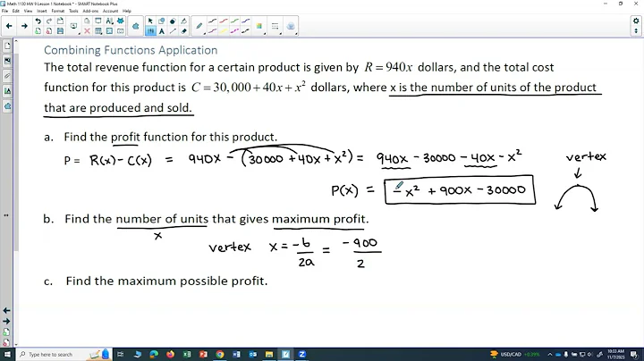The image size is (644, 361).
Task: Open Add-ons side tab
Action: [x=7, y=106]
